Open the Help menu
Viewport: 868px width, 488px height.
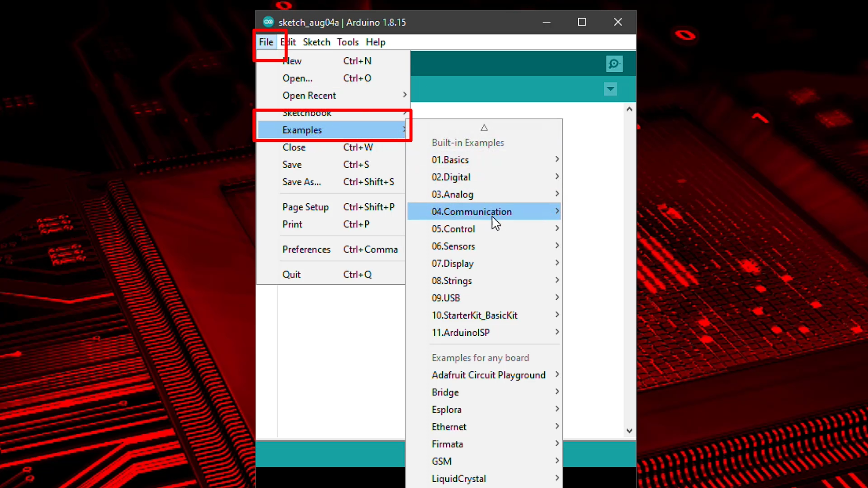[x=375, y=42]
